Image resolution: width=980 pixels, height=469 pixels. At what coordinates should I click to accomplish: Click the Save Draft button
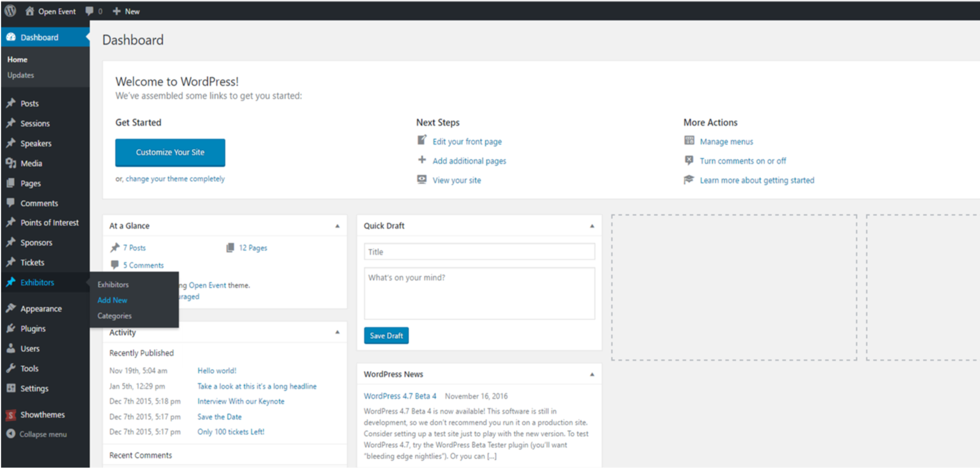[386, 336]
